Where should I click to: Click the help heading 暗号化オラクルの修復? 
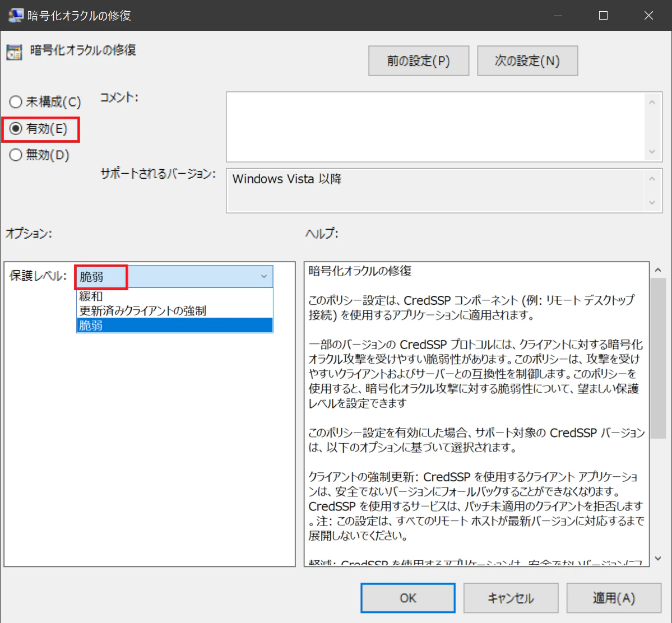click(360, 271)
